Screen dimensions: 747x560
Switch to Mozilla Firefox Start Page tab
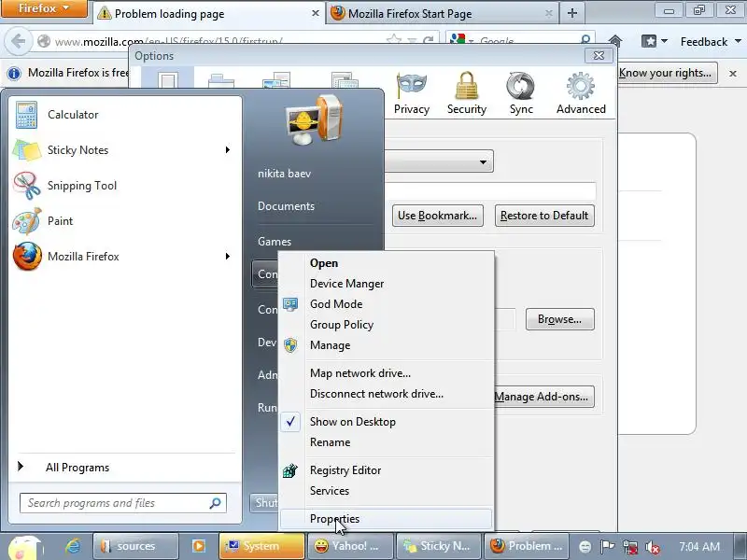443,13
